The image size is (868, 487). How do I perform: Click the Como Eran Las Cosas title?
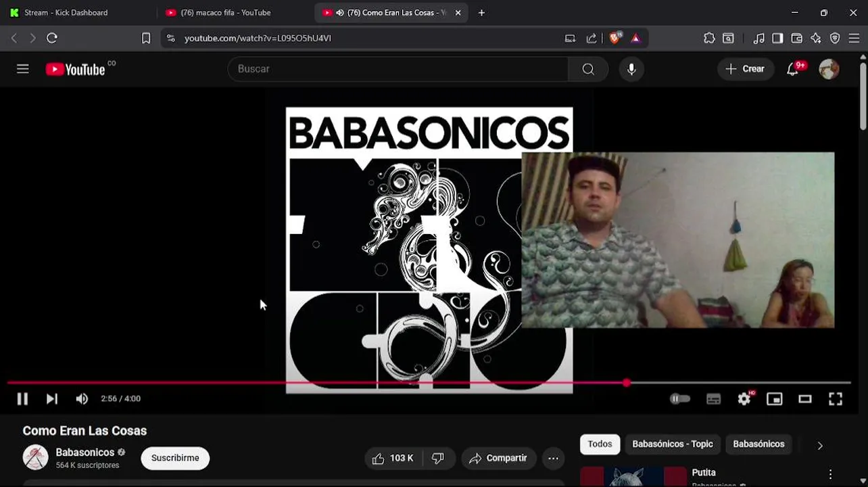pyautogui.click(x=85, y=431)
